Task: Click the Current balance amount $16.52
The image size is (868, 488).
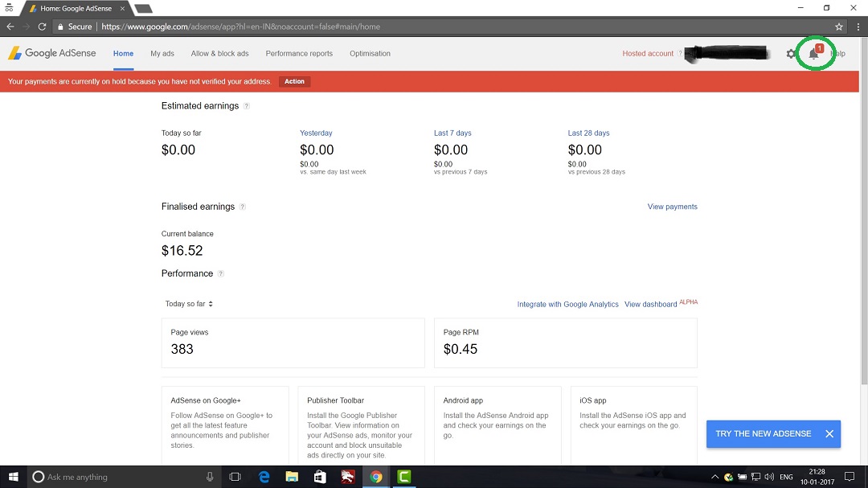Action: click(x=182, y=250)
